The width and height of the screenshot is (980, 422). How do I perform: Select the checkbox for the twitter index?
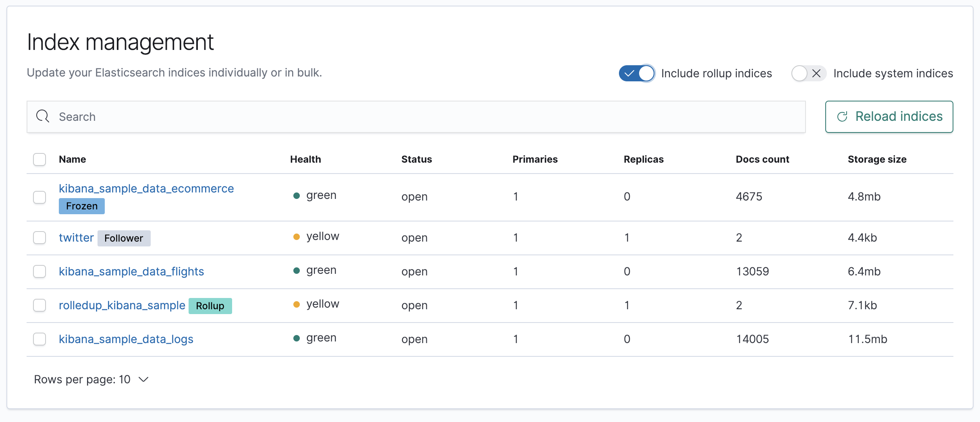click(x=39, y=238)
